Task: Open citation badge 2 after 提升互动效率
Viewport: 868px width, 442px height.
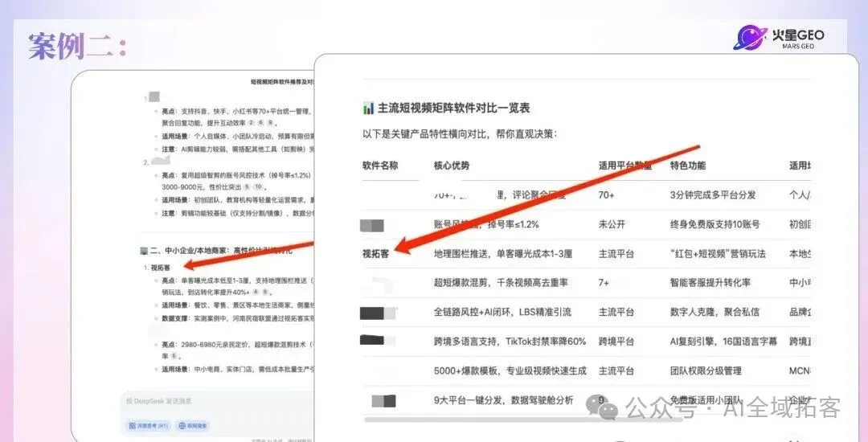Action: tap(251, 122)
